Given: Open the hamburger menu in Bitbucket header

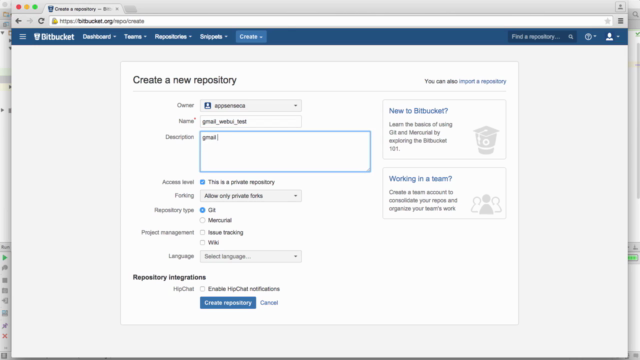Looking at the screenshot, I should point(23,37).
